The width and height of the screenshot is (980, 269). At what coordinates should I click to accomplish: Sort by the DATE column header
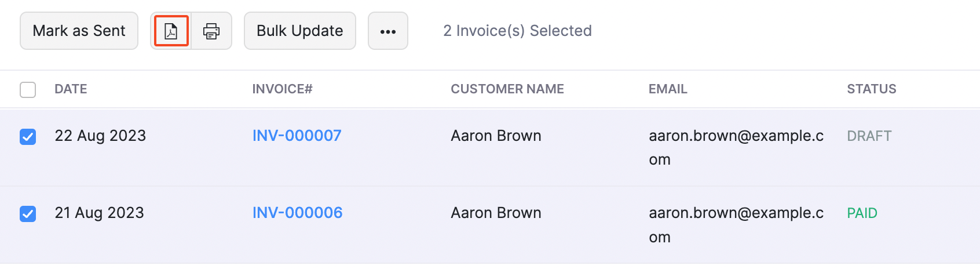[71, 89]
